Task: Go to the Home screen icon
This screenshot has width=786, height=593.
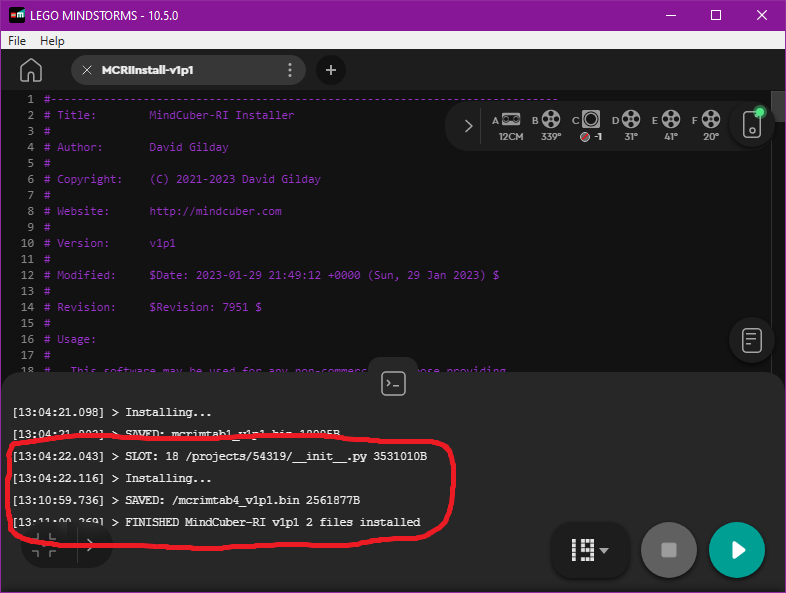Action: tap(31, 70)
